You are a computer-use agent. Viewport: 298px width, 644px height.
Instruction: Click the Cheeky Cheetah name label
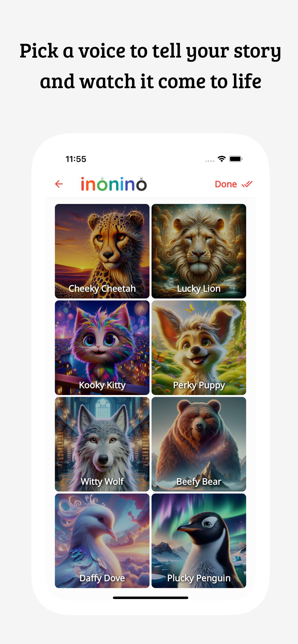(102, 288)
